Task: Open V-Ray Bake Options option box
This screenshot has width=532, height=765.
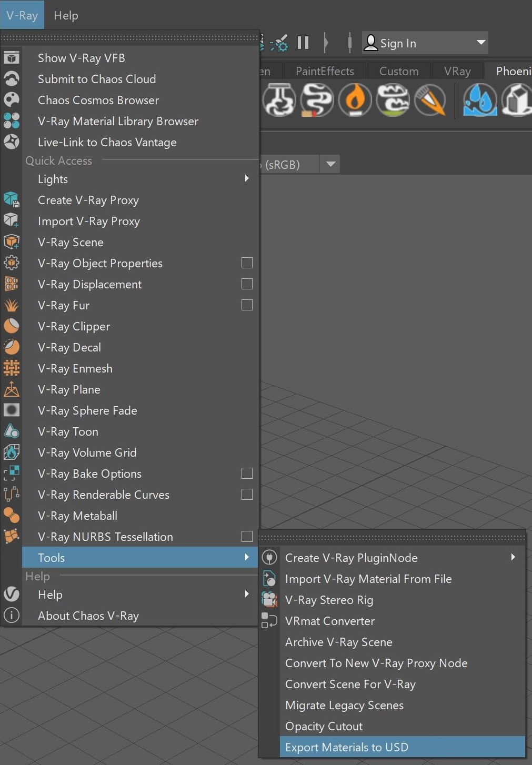Action: 247,473
